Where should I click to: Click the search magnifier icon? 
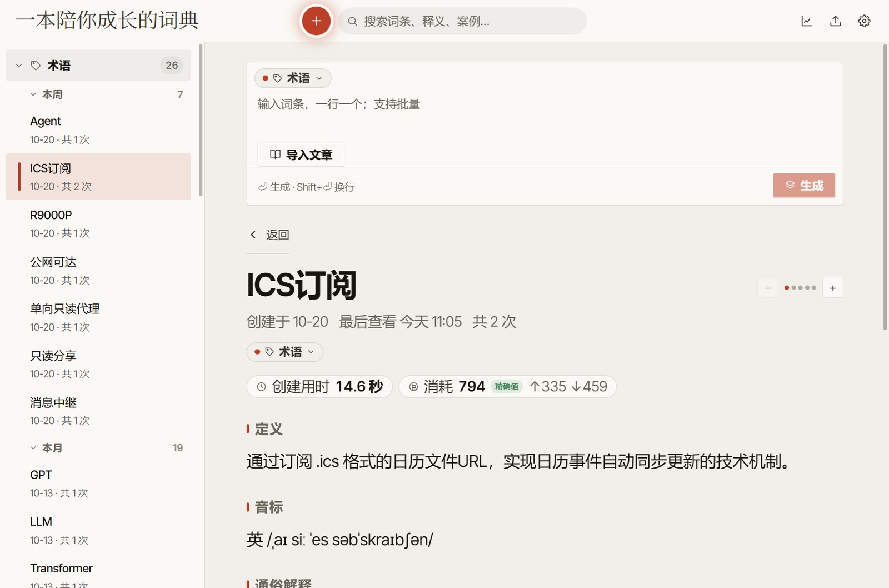click(x=352, y=21)
